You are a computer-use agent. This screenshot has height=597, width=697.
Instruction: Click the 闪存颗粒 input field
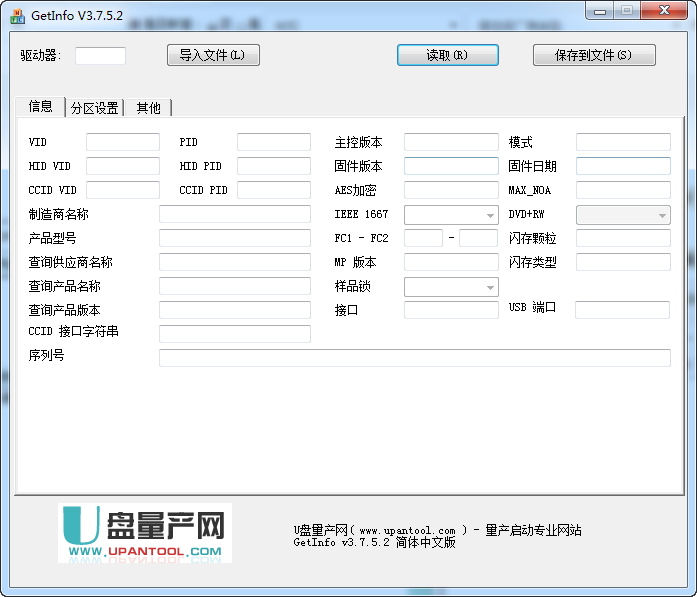(x=623, y=238)
